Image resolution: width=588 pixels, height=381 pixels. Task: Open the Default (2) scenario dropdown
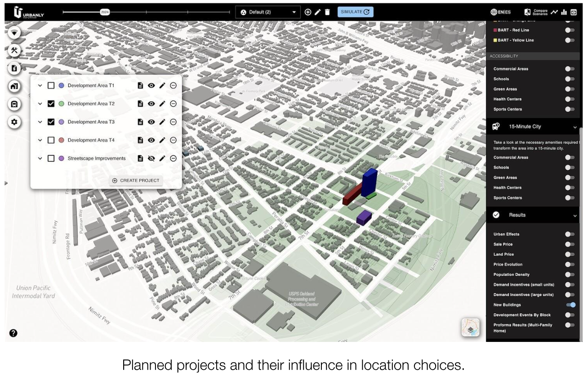pos(268,12)
